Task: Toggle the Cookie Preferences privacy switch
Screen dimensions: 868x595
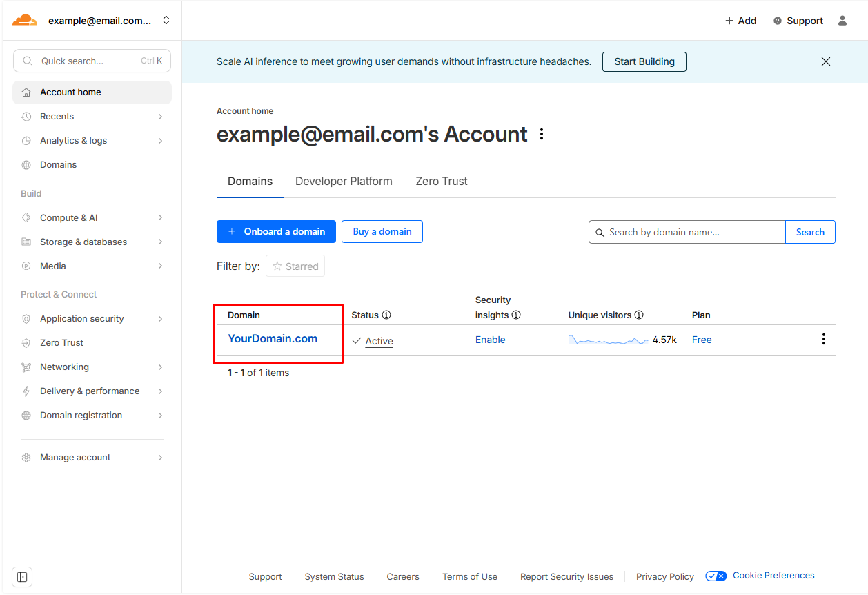Action: pos(716,576)
